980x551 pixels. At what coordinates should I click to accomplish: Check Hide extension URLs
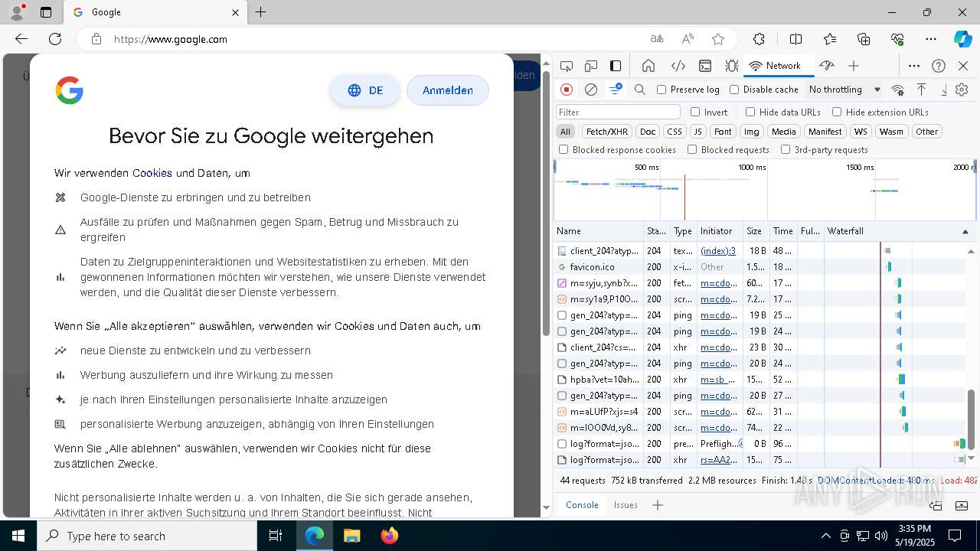point(837,112)
